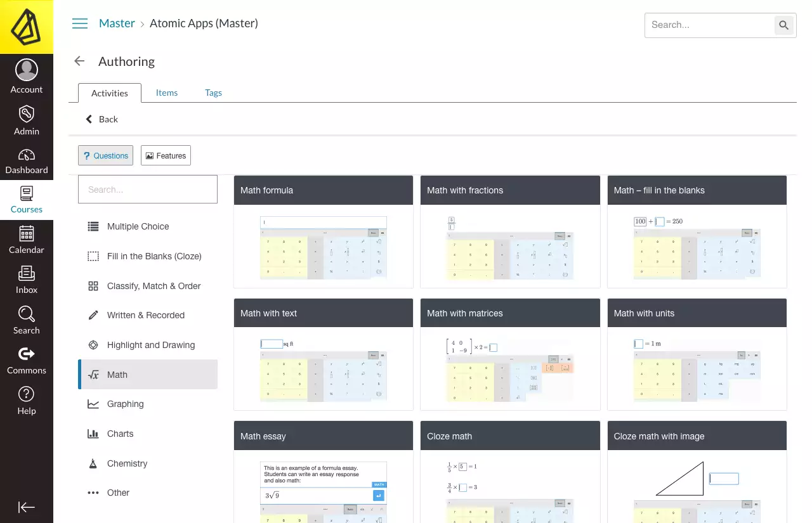Toggle the hamburger course menu
The image size is (812, 523).
[80, 23]
